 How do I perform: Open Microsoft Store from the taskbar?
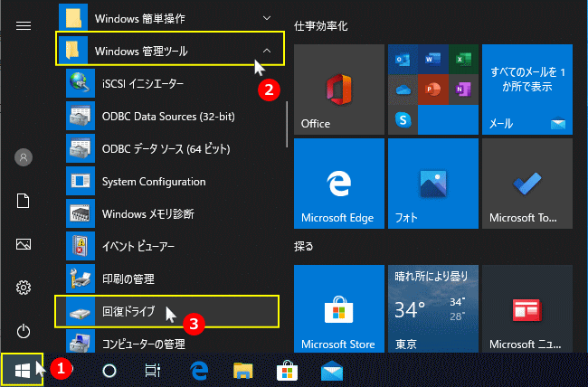coord(287,371)
